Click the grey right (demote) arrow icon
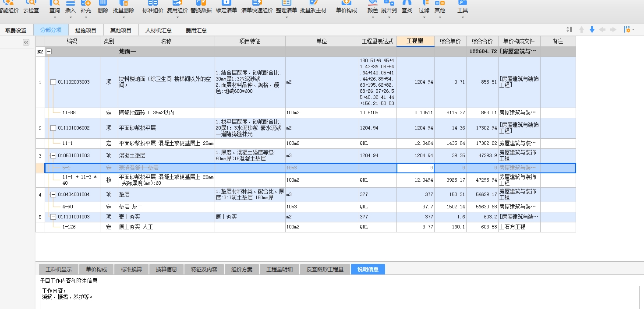 tap(613, 29)
